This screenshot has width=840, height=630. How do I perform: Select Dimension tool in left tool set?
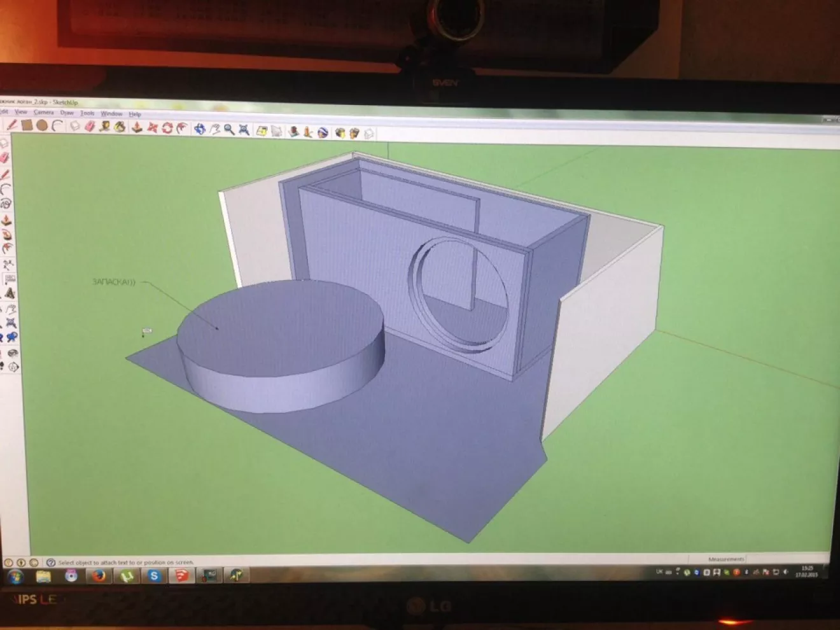click(x=9, y=265)
